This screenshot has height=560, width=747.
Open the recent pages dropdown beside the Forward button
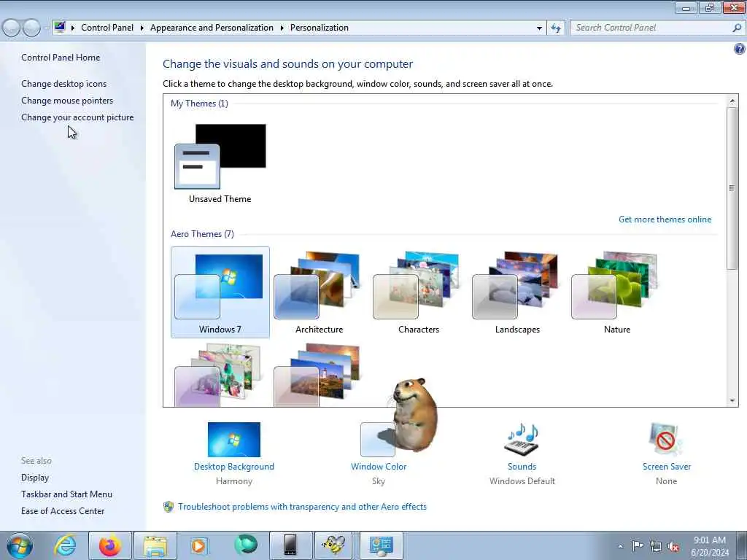(46, 28)
